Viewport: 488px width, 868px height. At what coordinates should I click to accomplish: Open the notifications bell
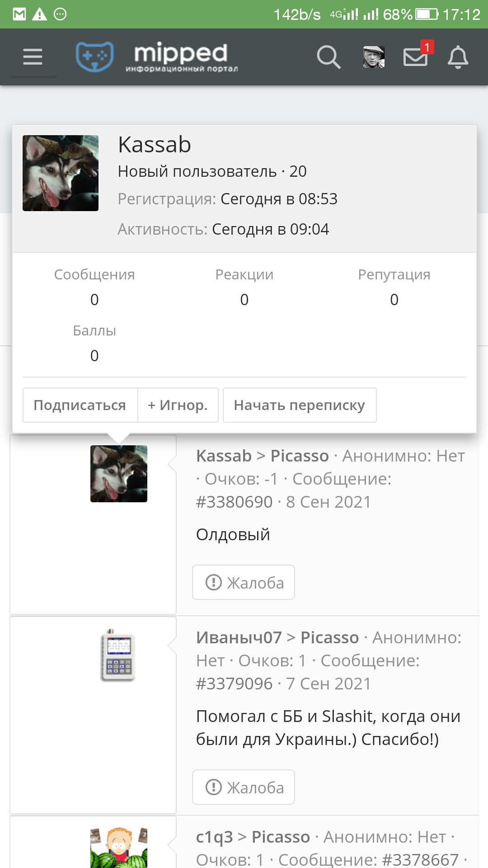458,57
